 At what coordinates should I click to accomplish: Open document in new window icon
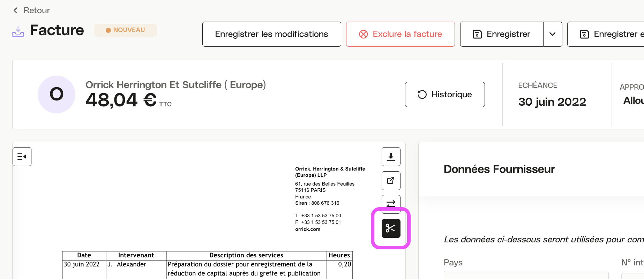pos(391,181)
